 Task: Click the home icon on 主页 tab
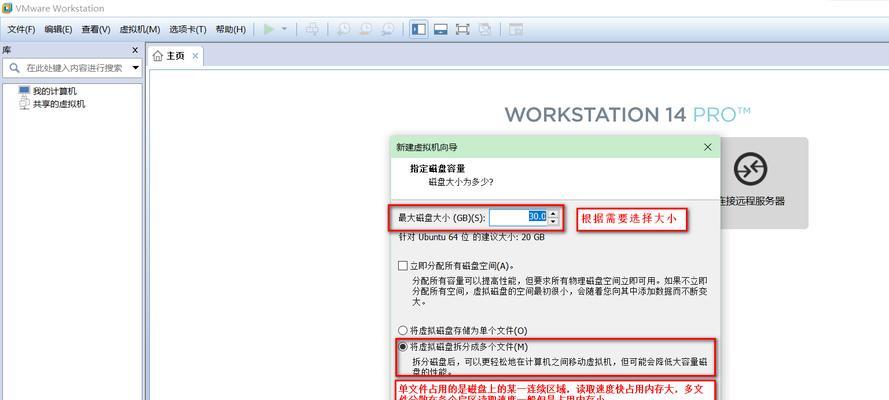tap(158, 56)
